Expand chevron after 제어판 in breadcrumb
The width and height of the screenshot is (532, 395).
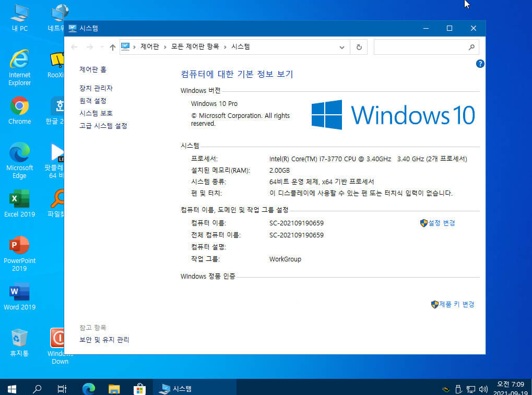[x=165, y=47]
